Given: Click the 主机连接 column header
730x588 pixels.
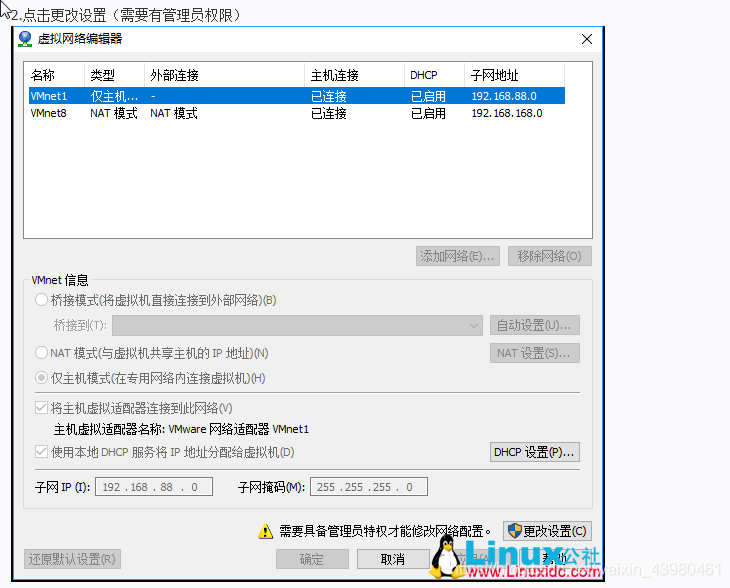Looking at the screenshot, I should pos(354,75).
